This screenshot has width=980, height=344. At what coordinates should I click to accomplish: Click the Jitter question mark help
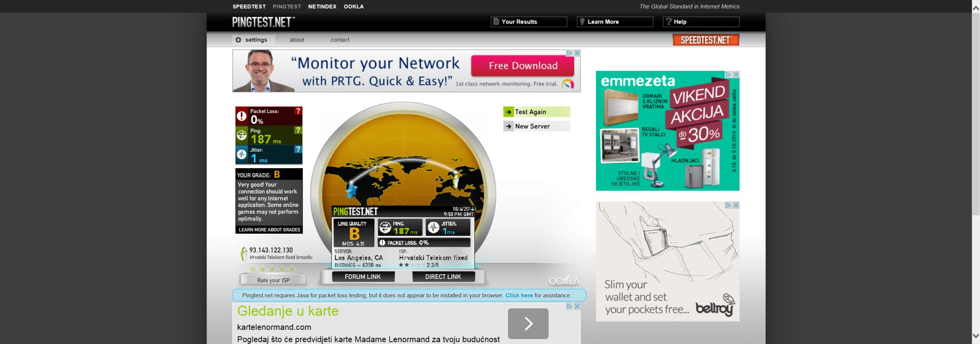click(x=298, y=149)
